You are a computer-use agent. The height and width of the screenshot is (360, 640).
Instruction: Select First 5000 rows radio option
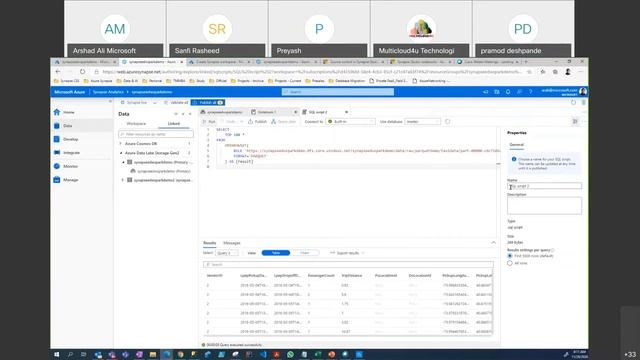(510, 256)
